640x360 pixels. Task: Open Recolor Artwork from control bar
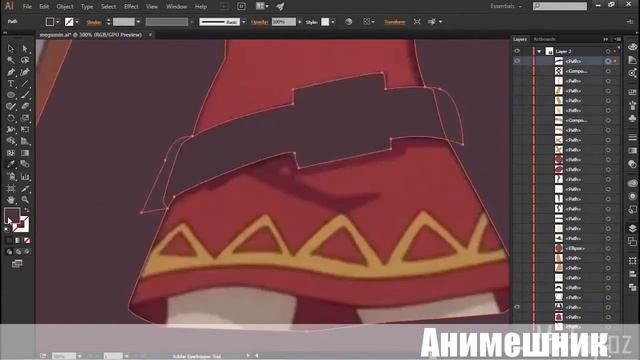pos(348,22)
